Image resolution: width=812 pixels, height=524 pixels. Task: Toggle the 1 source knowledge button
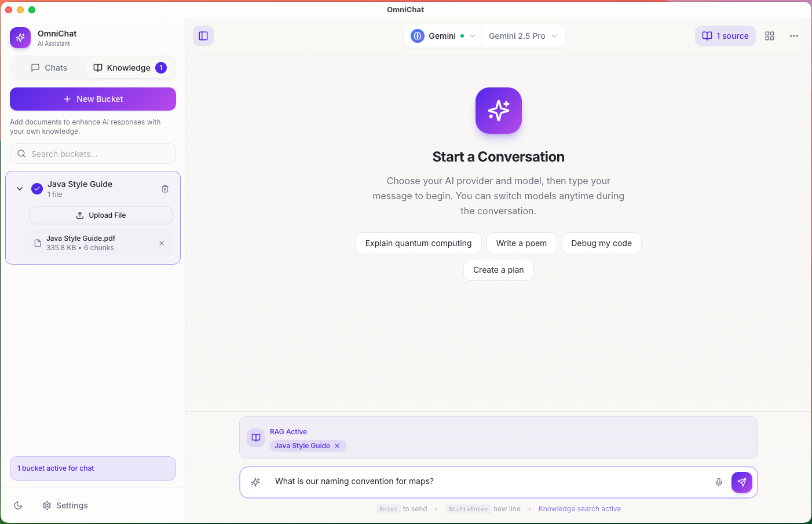(x=725, y=36)
